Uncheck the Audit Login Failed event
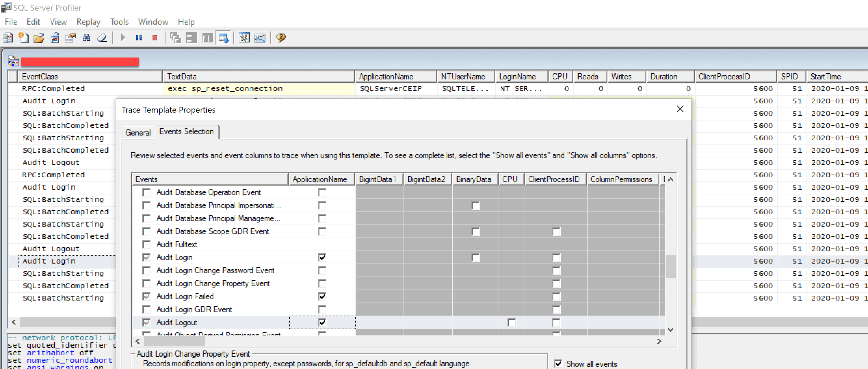Image resolution: width=868 pixels, height=369 pixels. tap(146, 296)
